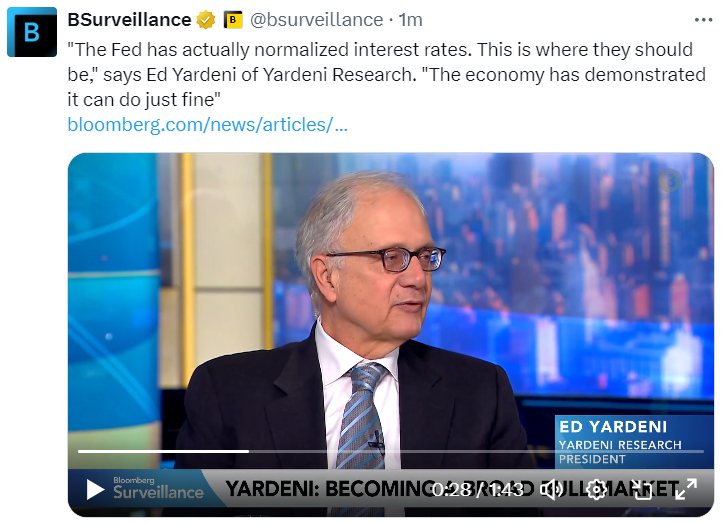Click the Bloomberg affiliate badge icon

pyautogui.click(x=232, y=20)
